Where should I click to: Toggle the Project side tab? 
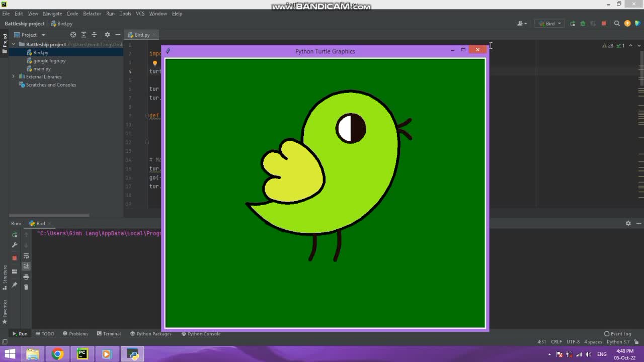click(x=5, y=43)
